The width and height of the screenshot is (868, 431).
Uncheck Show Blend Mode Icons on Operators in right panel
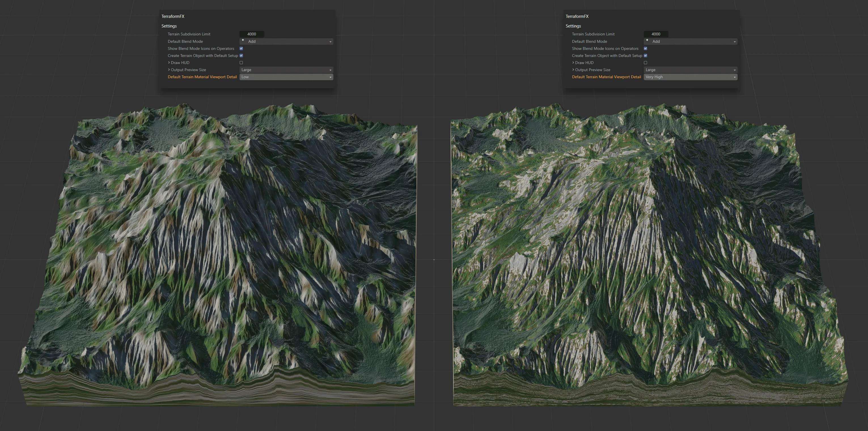pos(645,48)
